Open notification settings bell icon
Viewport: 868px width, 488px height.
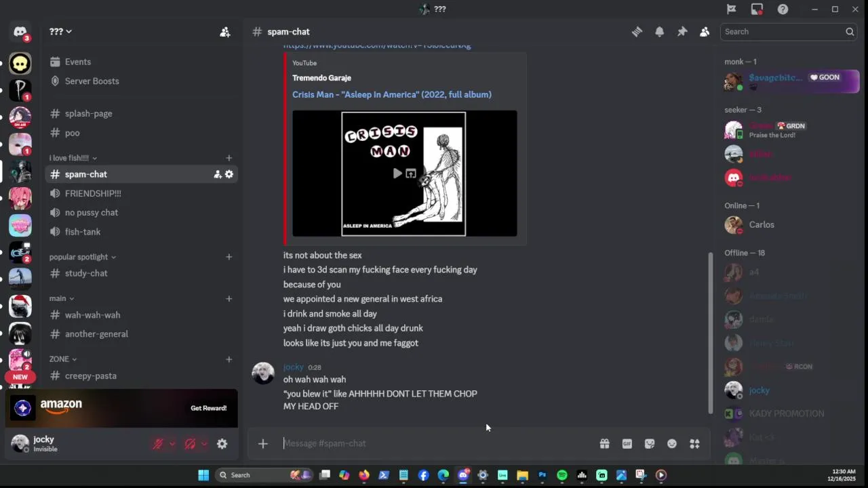click(x=659, y=32)
